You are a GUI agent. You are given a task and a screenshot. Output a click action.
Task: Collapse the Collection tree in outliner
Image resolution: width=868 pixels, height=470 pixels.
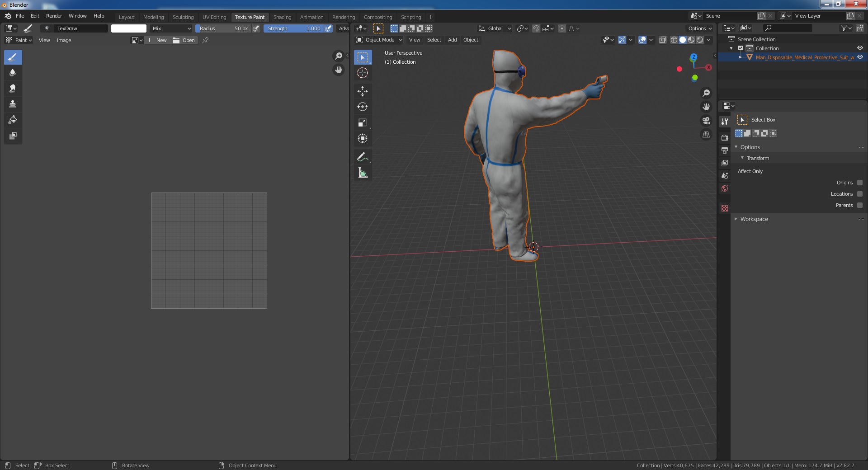pos(731,48)
